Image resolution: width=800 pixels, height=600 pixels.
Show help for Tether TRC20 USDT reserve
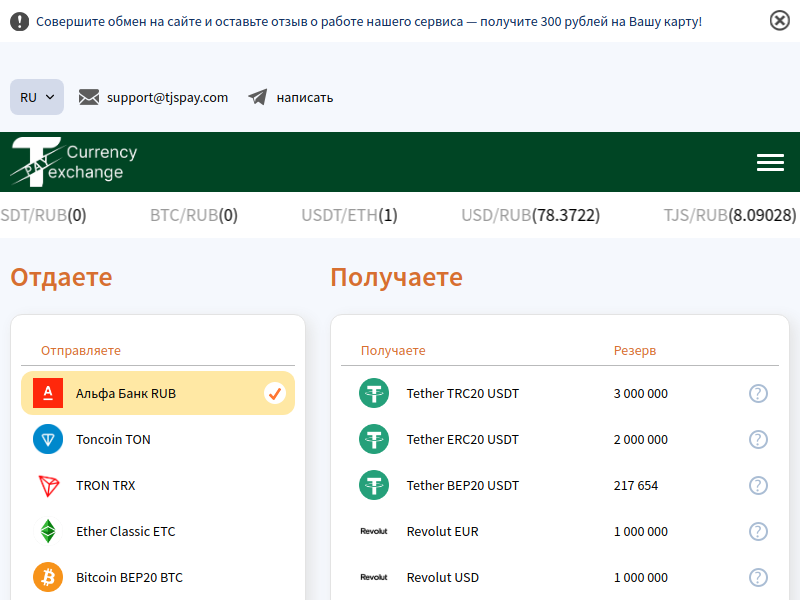(x=758, y=393)
